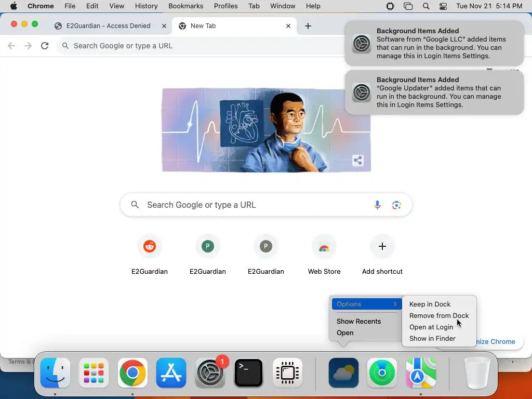532x399 pixels.
Task: Click the Google LLC background items notification
Action: [434, 44]
